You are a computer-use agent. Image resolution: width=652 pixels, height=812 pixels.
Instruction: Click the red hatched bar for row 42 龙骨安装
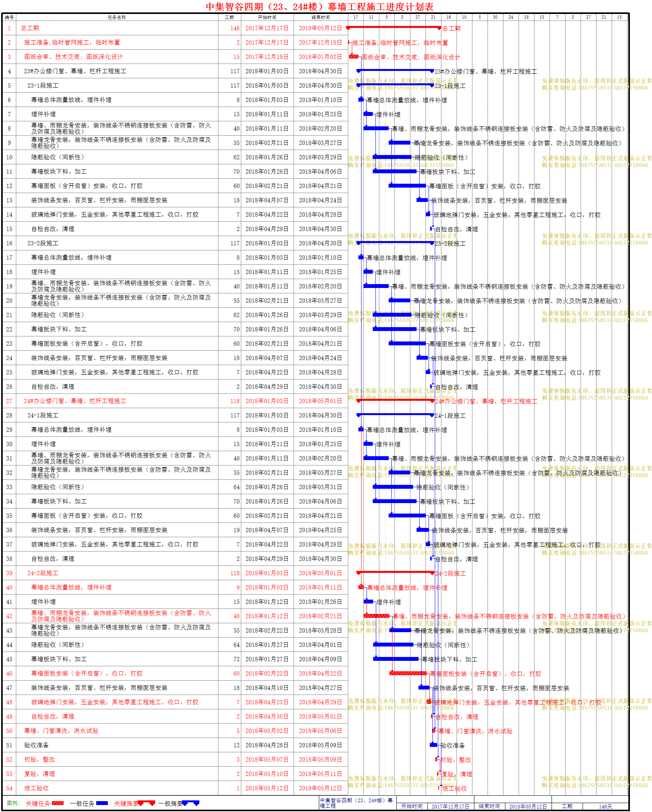pyautogui.click(x=377, y=615)
